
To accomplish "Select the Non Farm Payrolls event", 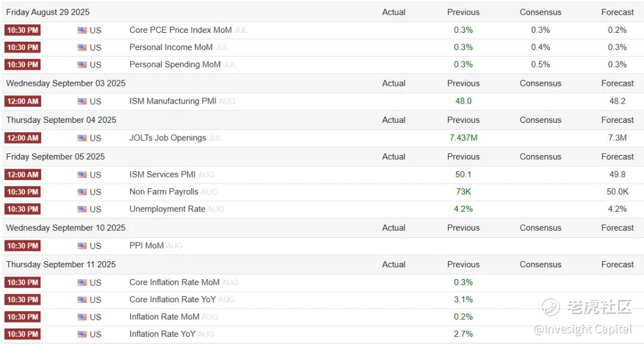I will 164,192.
